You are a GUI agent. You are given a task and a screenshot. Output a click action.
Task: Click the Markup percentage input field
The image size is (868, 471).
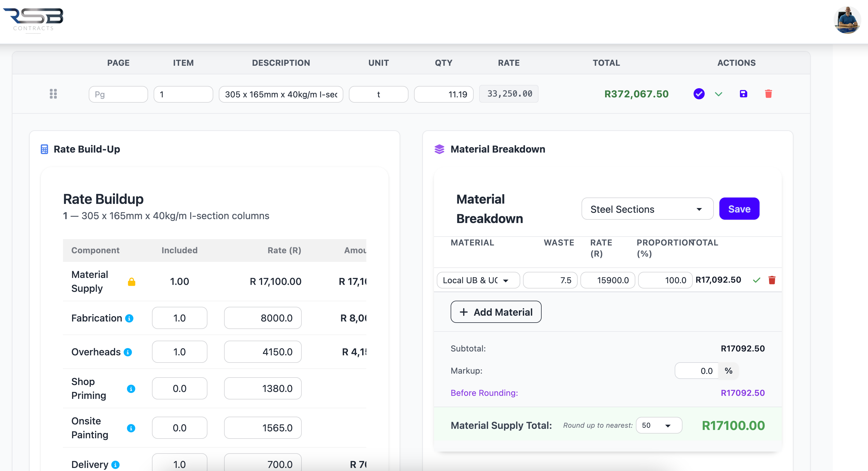click(697, 371)
